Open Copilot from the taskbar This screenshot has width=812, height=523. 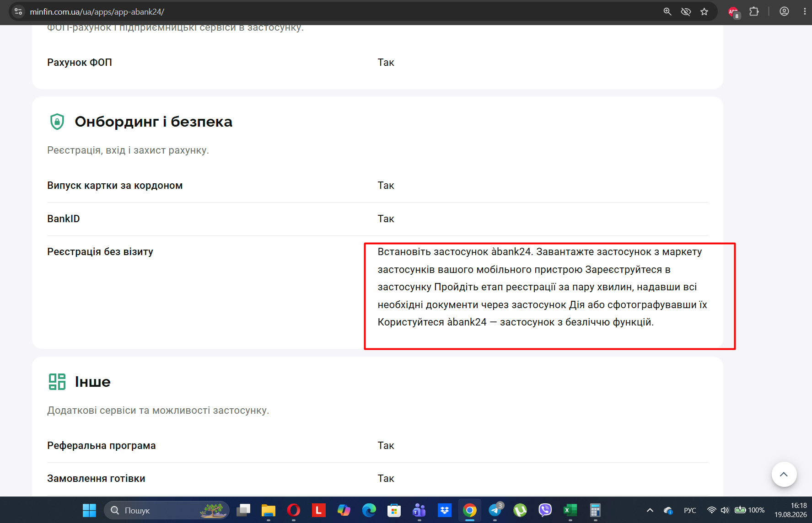click(x=344, y=510)
